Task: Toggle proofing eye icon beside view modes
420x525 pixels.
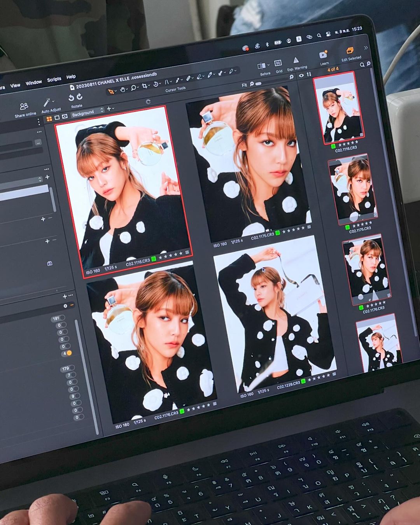Action: (65, 116)
